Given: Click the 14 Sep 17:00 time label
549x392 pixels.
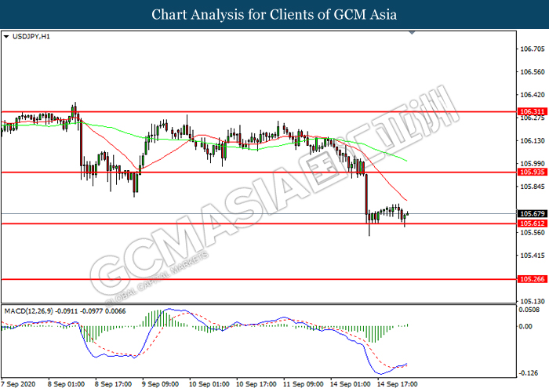Looking at the screenshot, I should click(397, 384).
